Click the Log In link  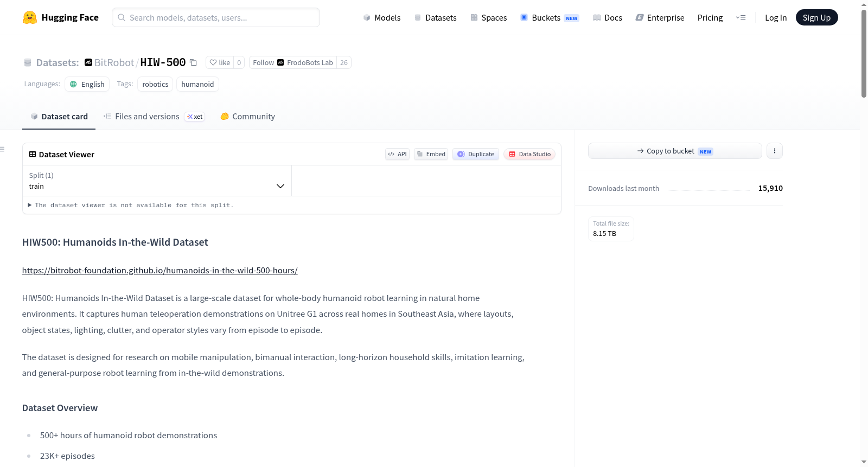776,17
